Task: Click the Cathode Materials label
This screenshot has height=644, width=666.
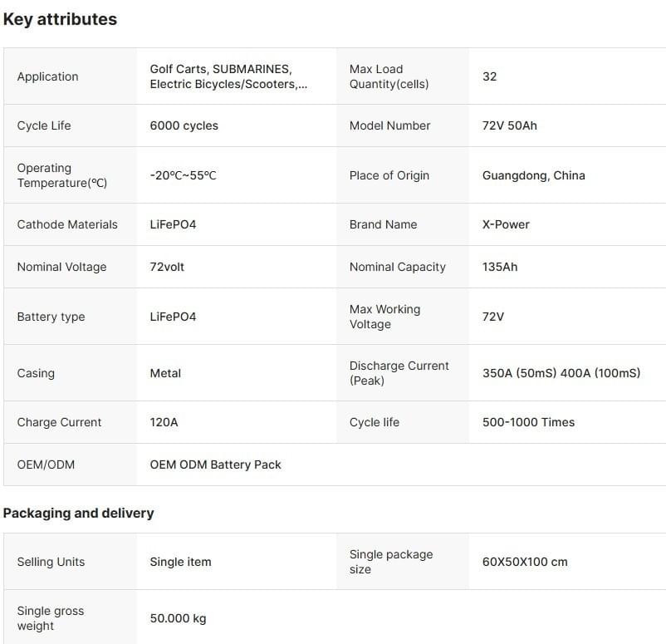Action: pyautogui.click(x=67, y=224)
